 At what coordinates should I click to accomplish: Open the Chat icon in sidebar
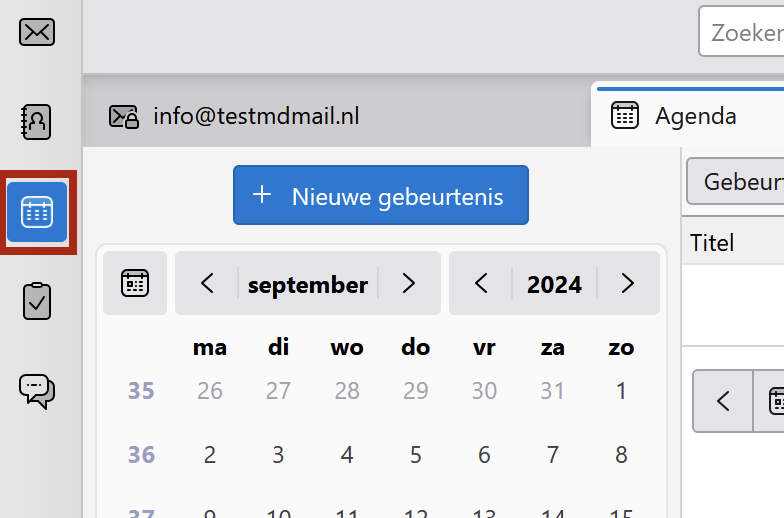37,389
